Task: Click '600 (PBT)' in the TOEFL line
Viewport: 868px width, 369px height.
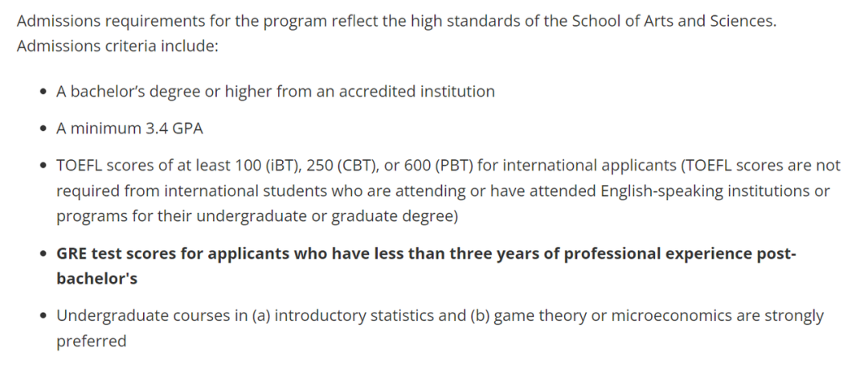Action: [x=439, y=165]
